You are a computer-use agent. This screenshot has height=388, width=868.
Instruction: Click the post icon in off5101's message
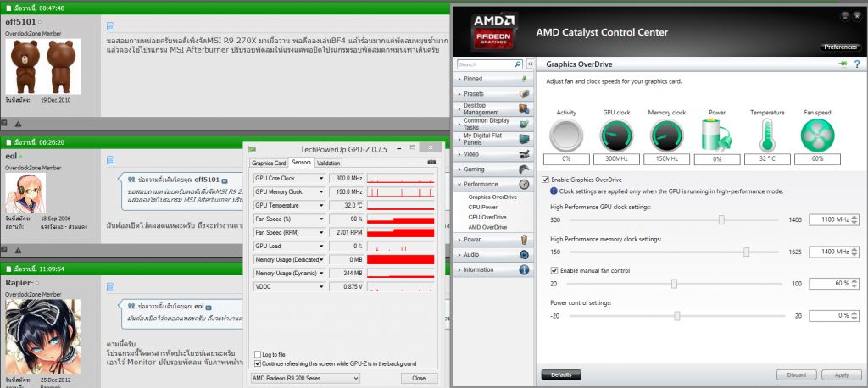point(110,26)
